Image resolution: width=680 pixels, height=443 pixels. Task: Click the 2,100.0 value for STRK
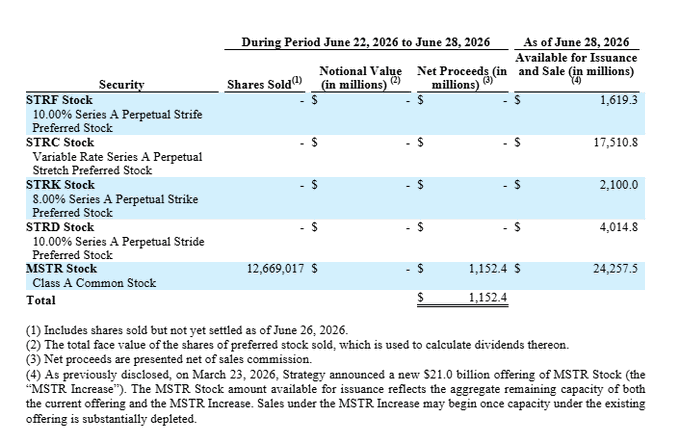[x=619, y=185]
